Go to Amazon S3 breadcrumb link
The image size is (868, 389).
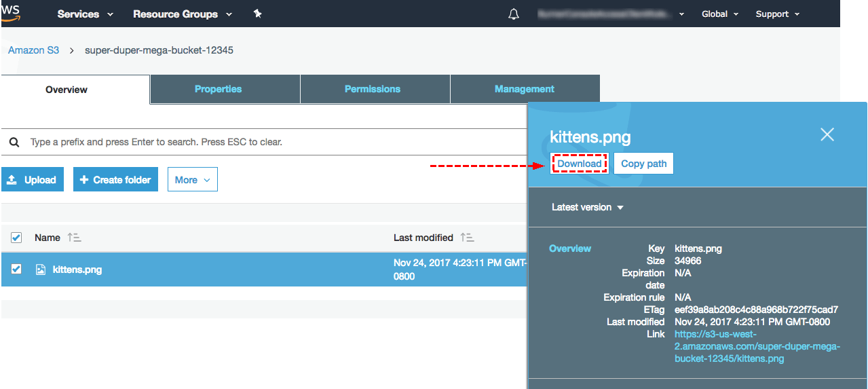click(x=33, y=50)
